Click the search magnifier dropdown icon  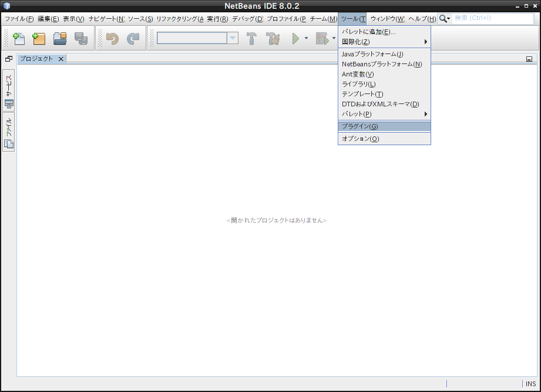445,19
